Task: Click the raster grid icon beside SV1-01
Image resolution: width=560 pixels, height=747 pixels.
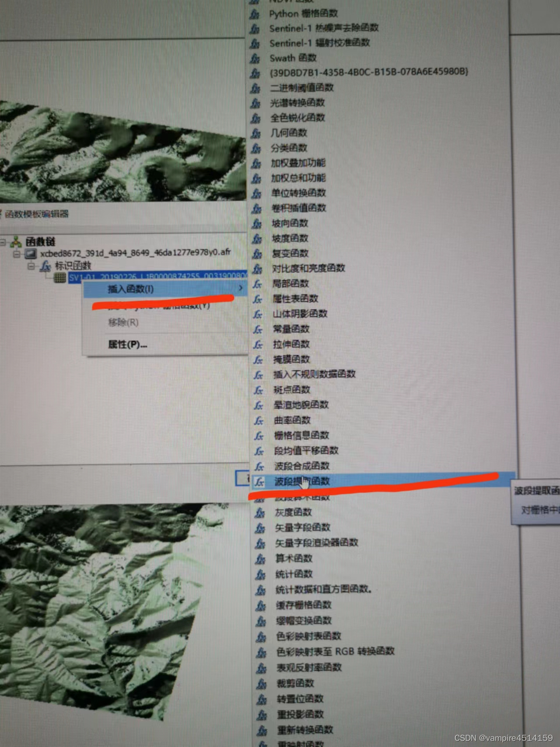Action: tap(60, 277)
